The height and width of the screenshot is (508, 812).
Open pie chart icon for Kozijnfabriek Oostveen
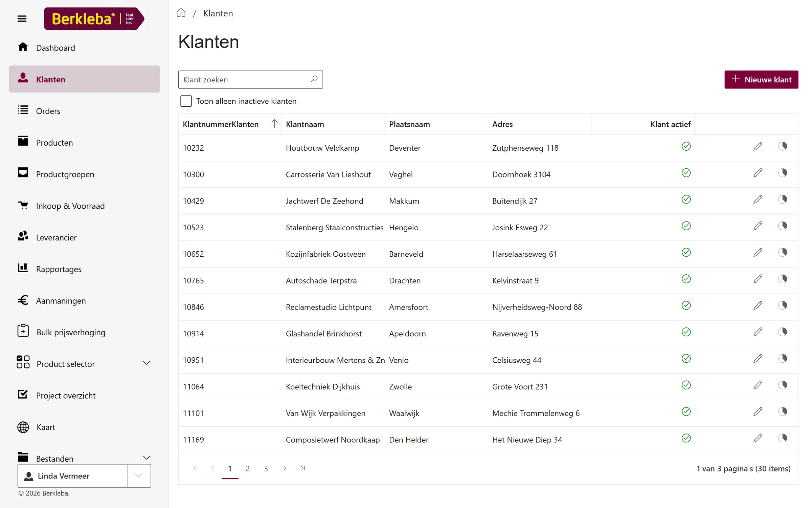[783, 252]
